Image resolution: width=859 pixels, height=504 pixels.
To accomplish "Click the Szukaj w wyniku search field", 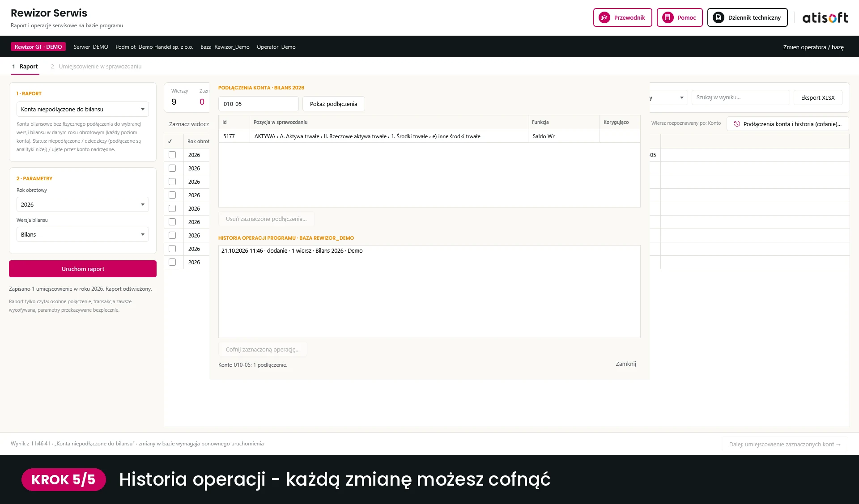I will coord(740,97).
